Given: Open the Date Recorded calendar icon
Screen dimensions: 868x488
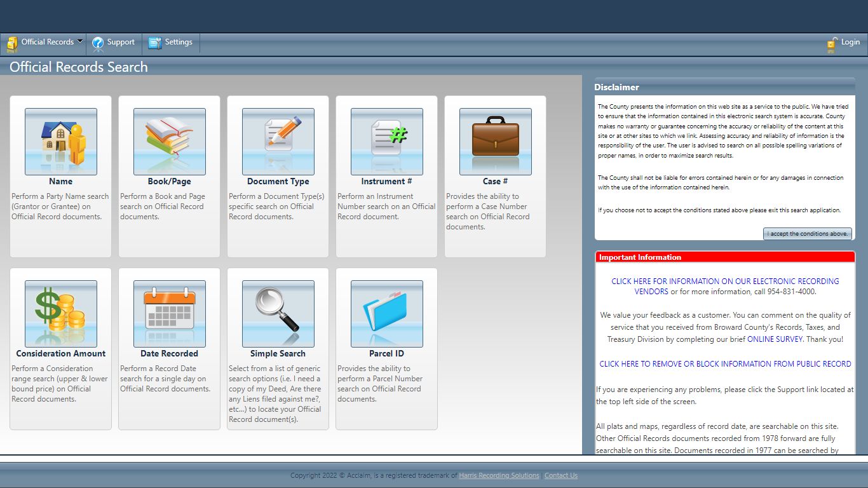Looking at the screenshot, I should coord(170,314).
